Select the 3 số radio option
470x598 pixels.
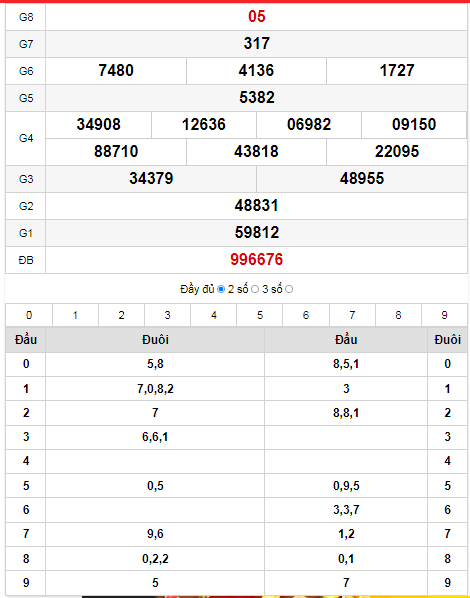289,289
